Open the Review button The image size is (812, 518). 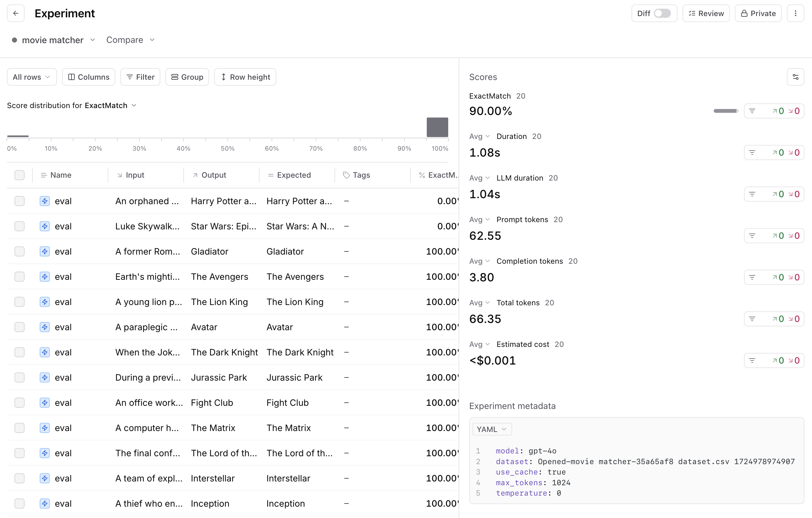706,13
